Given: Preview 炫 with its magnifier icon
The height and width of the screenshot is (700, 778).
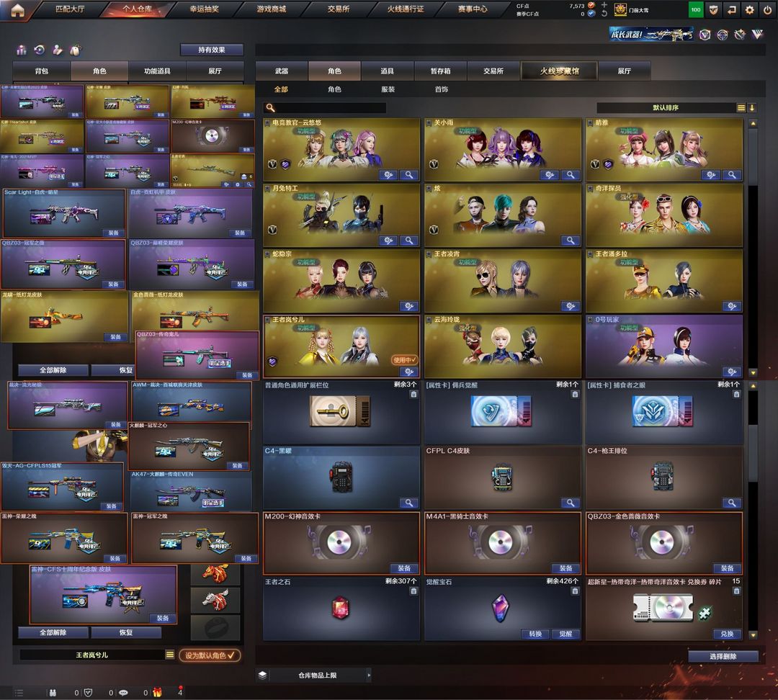Looking at the screenshot, I should point(570,241).
